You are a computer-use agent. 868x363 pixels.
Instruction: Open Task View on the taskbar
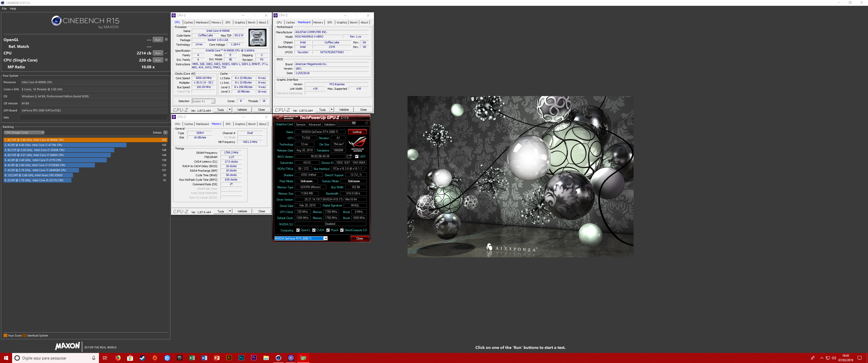(x=105, y=358)
